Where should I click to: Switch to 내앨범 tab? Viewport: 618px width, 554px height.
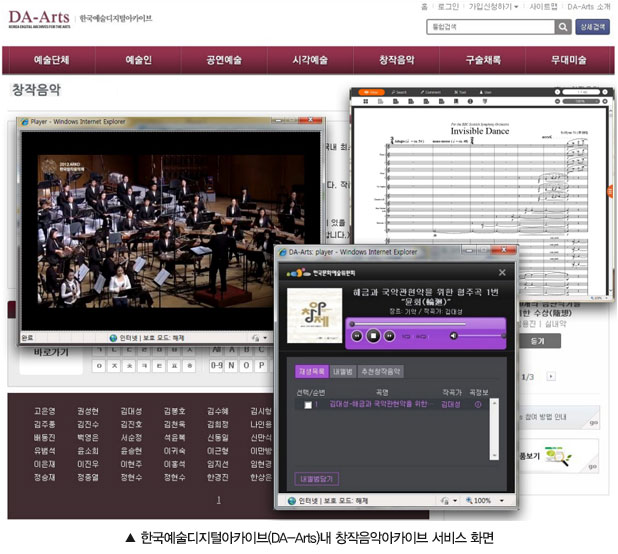click(342, 371)
